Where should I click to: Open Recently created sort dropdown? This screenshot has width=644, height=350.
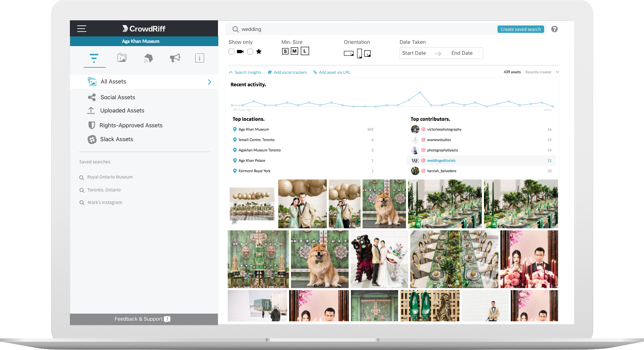point(542,72)
